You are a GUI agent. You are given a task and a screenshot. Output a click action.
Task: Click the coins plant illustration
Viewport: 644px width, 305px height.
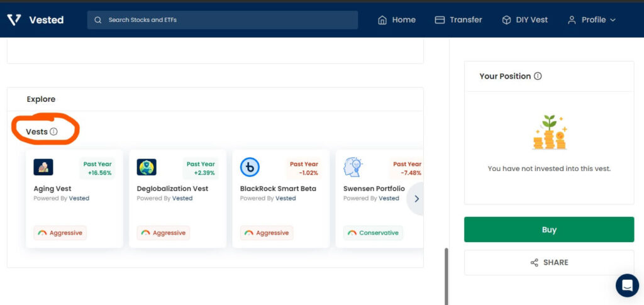click(x=550, y=132)
